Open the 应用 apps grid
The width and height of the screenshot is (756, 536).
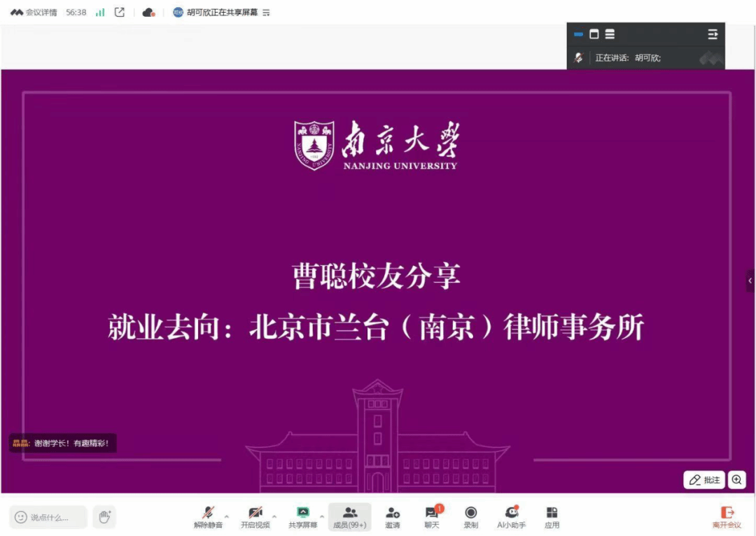click(x=552, y=516)
